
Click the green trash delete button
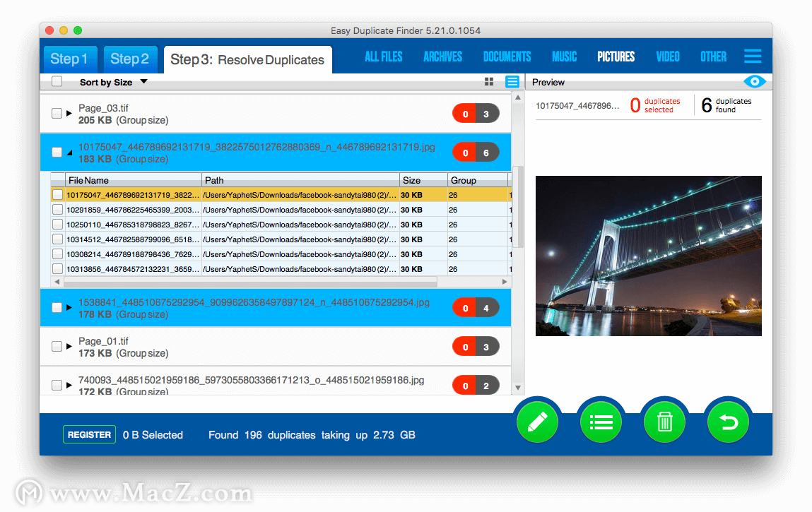[664, 422]
